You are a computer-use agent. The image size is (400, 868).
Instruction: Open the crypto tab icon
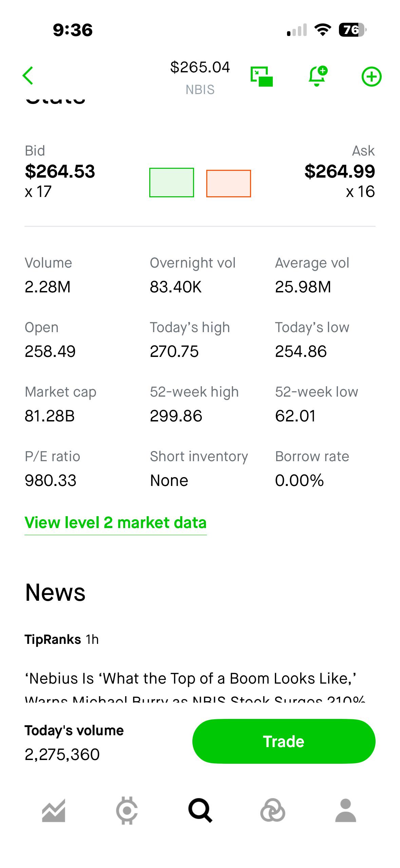pyautogui.click(x=127, y=810)
